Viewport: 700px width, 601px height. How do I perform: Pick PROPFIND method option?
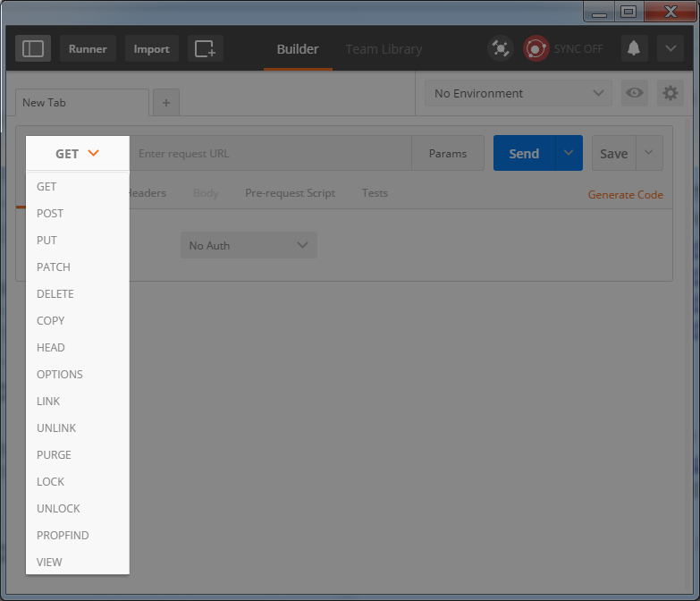(x=78, y=535)
